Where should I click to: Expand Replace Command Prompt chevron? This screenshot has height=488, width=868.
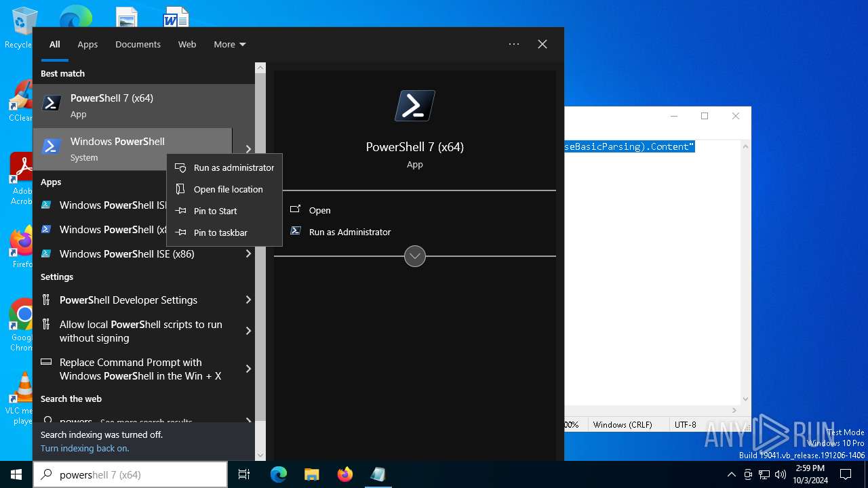click(248, 369)
